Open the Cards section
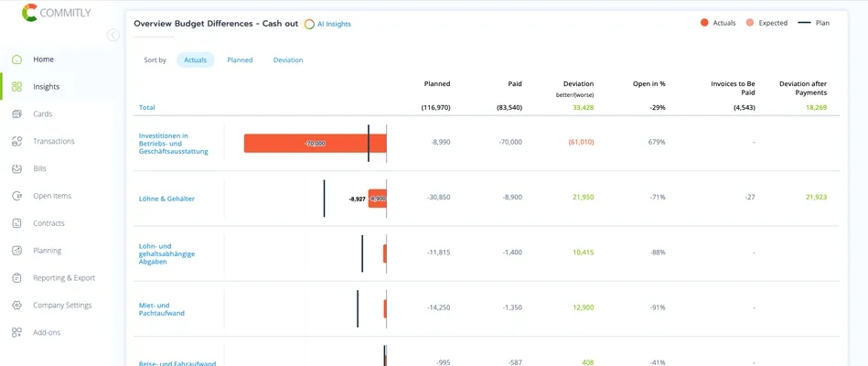This screenshot has width=868, height=366. [x=43, y=114]
